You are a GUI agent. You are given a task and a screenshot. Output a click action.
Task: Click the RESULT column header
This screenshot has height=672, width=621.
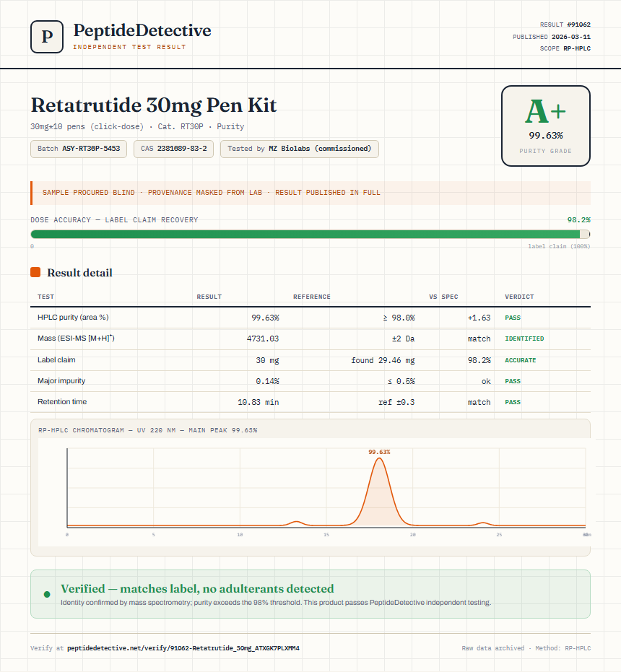coord(209,297)
